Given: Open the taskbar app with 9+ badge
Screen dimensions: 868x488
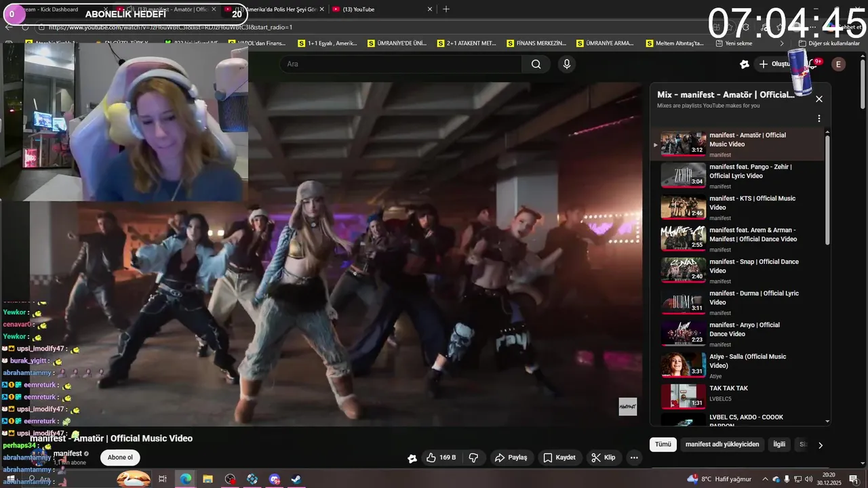Looking at the screenshot, I should (x=274, y=479).
